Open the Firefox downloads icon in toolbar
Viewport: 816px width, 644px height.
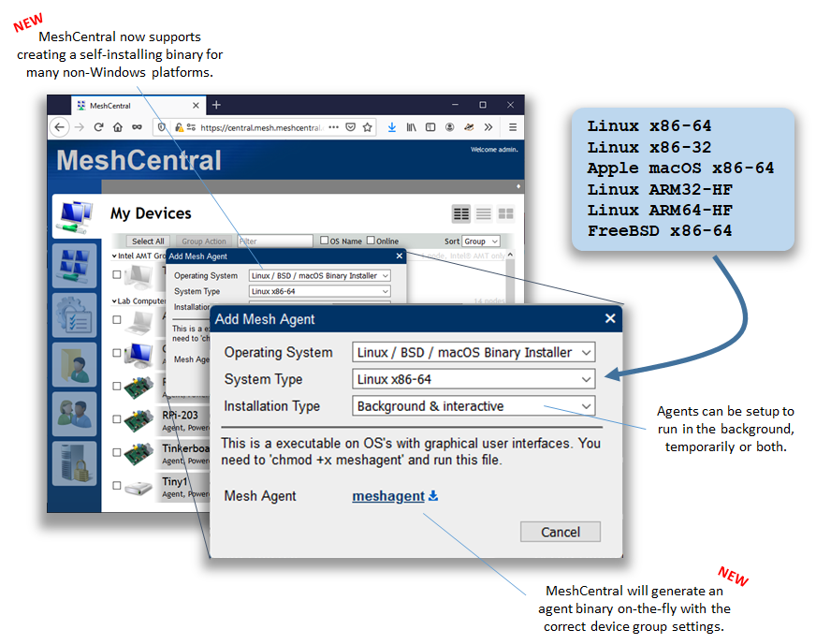click(x=391, y=127)
